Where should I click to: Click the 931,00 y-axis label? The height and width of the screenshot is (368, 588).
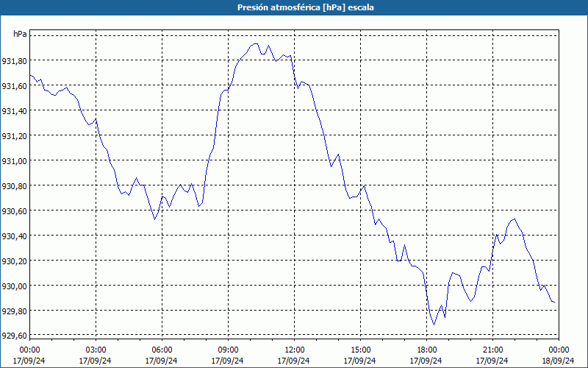click(x=14, y=160)
